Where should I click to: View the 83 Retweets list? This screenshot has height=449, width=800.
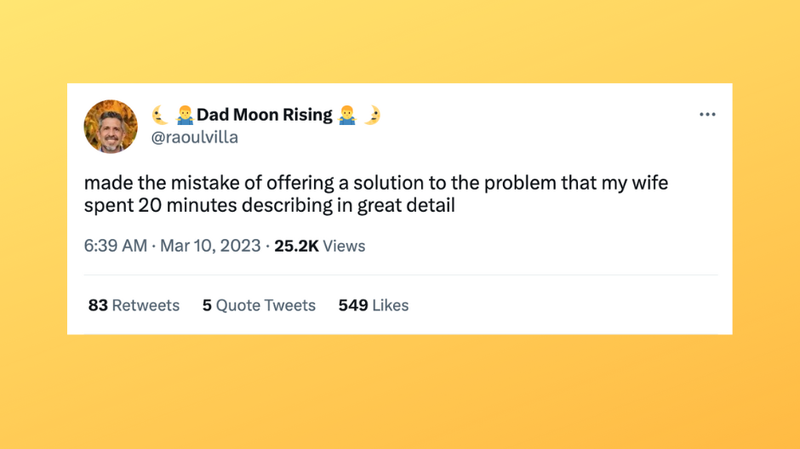click(x=134, y=305)
